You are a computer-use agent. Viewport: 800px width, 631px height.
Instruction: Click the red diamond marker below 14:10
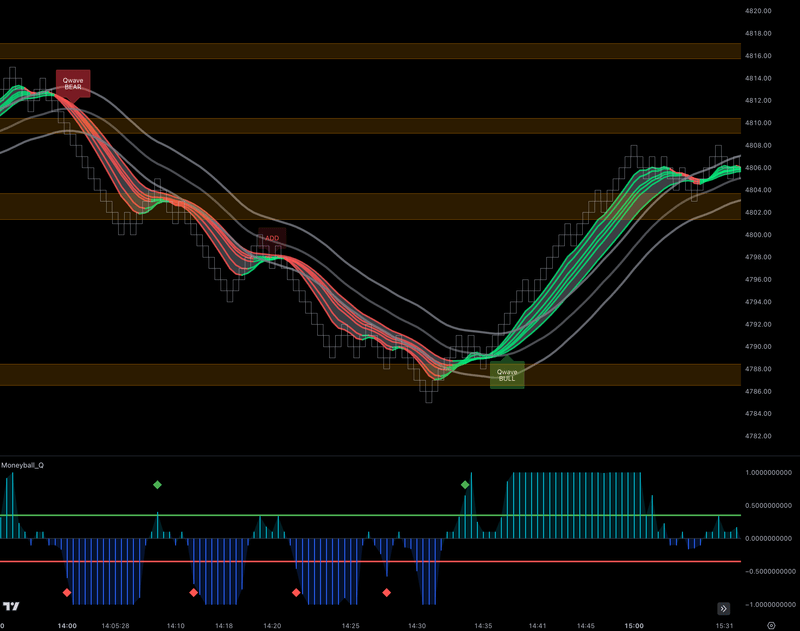click(x=195, y=593)
